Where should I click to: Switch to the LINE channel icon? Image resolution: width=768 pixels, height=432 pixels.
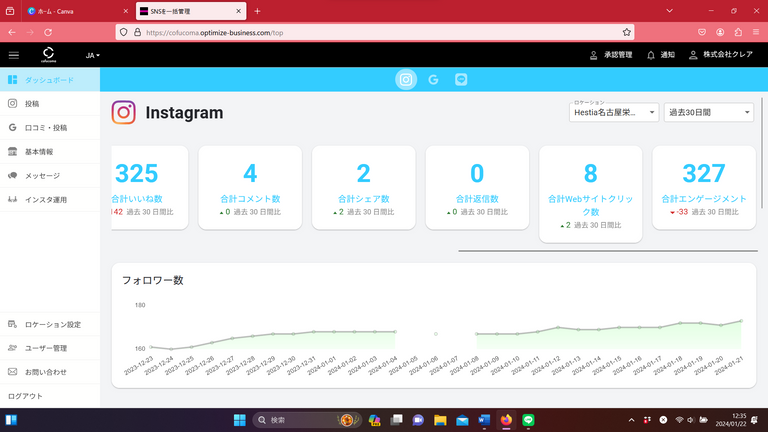461,79
